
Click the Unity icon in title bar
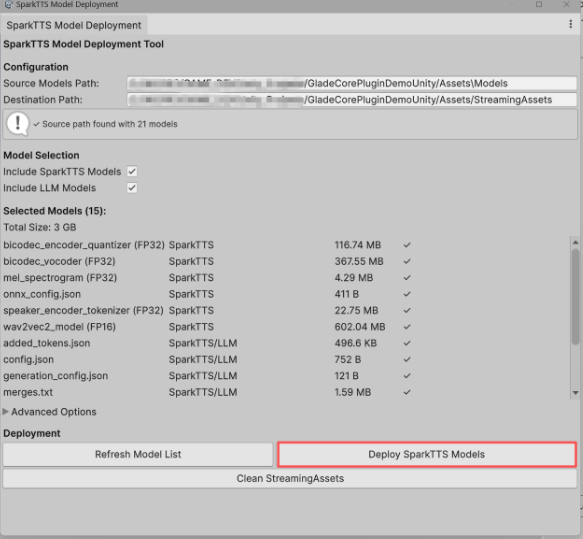9,4
